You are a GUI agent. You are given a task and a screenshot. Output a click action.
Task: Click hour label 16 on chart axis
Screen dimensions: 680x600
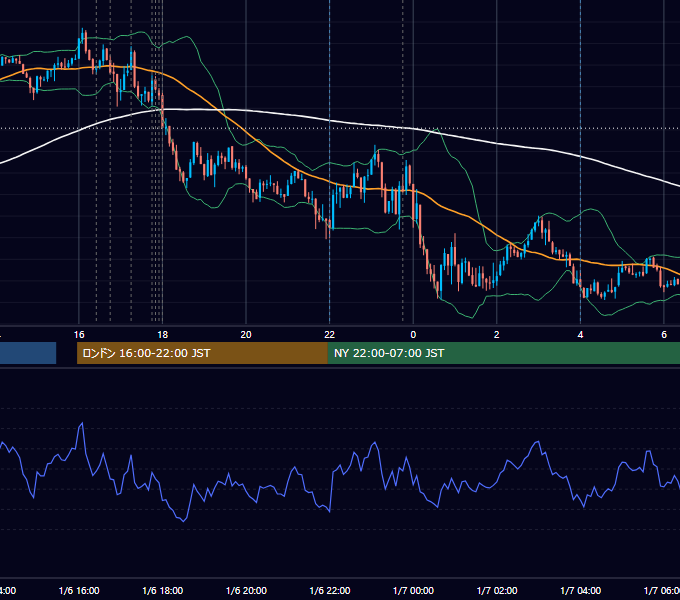(x=79, y=335)
